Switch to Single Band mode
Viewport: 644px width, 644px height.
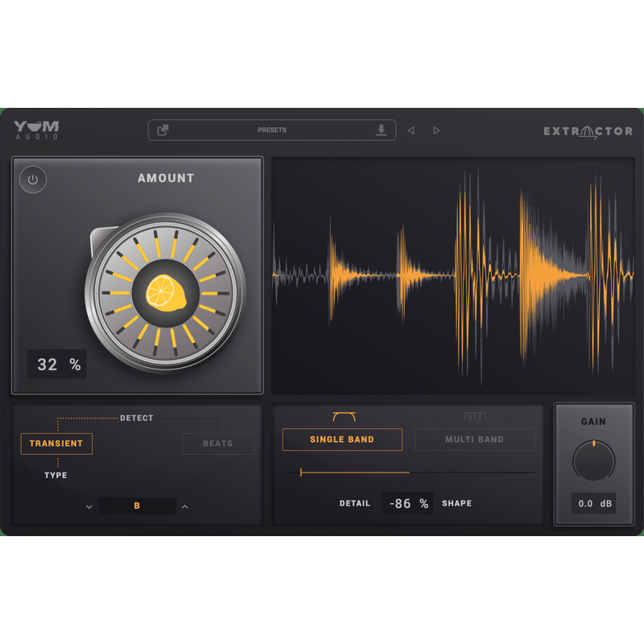341,439
